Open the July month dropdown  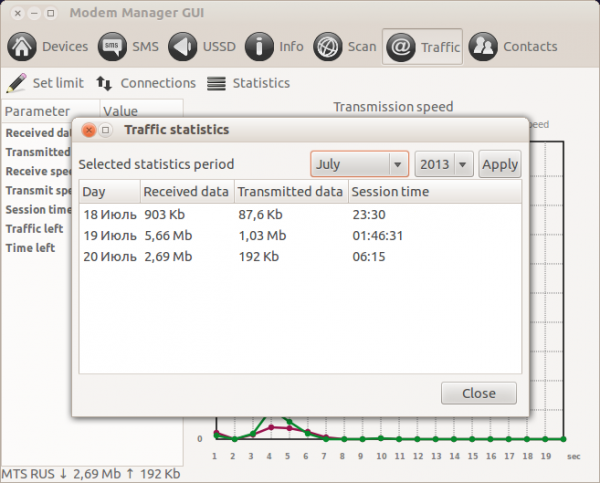(359, 164)
